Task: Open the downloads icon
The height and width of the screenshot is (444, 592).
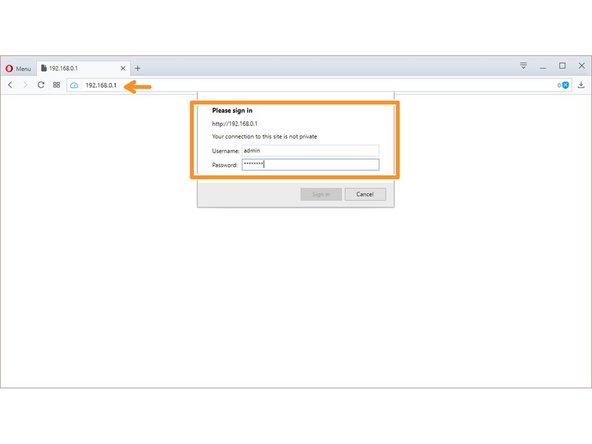Action: point(581,85)
